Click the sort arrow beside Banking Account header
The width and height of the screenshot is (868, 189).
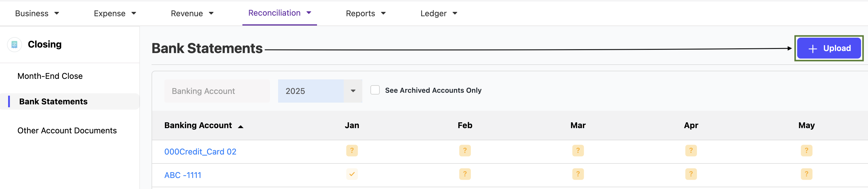(x=241, y=126)
